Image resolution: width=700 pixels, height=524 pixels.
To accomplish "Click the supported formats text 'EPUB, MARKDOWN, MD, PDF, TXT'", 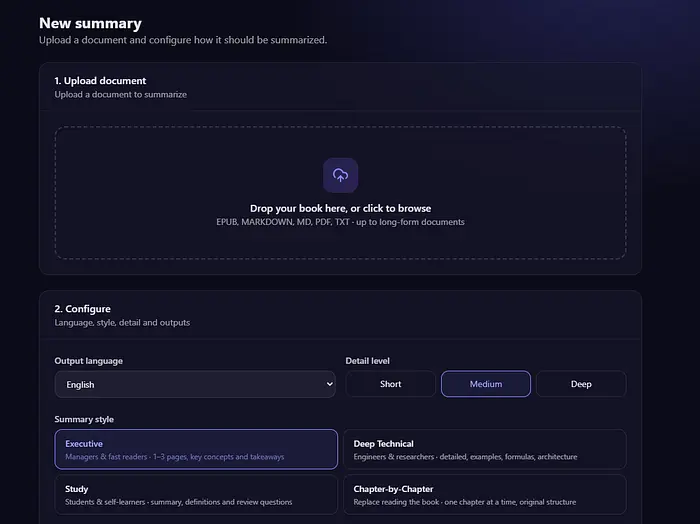I will click(283, 222).
